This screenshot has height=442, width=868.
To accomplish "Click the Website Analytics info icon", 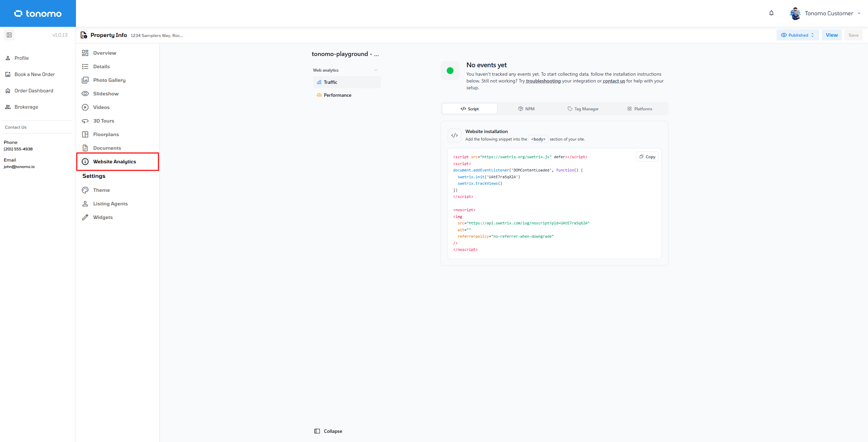I will (85, 162).
